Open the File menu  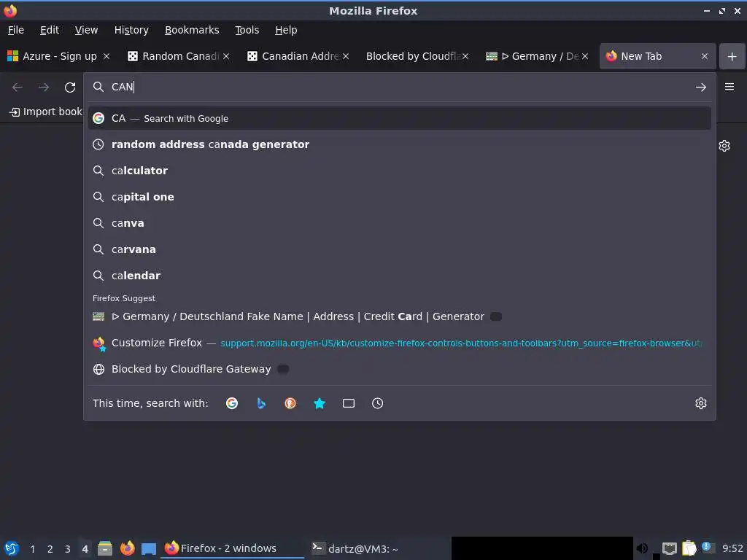click(x=16, y=30)
